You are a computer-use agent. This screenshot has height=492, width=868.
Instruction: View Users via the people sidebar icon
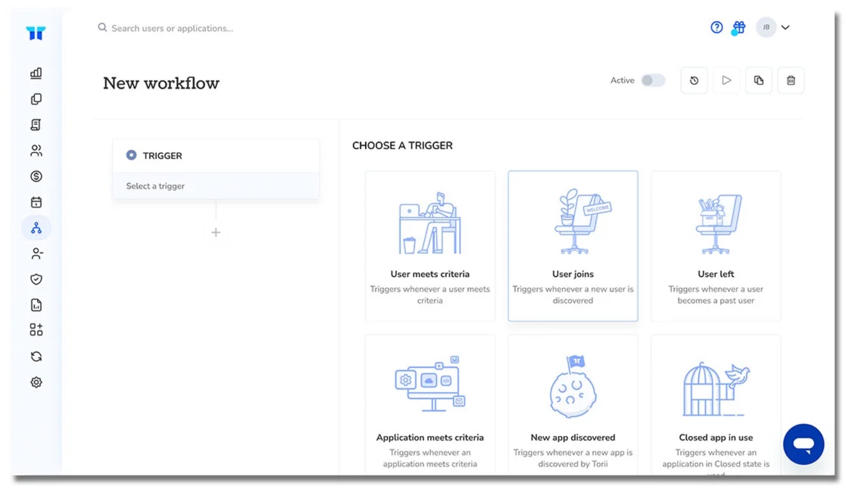36,150
